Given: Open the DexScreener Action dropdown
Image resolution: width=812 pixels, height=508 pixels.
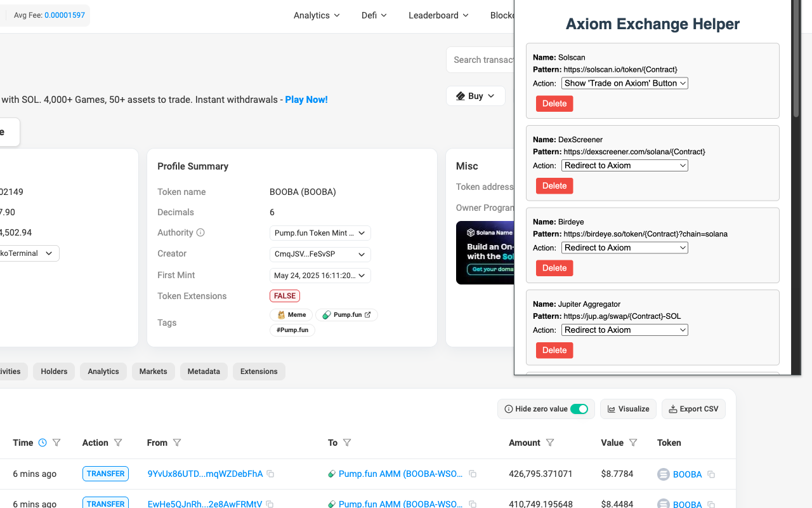Looking at the screenshot, I should 625,166.
